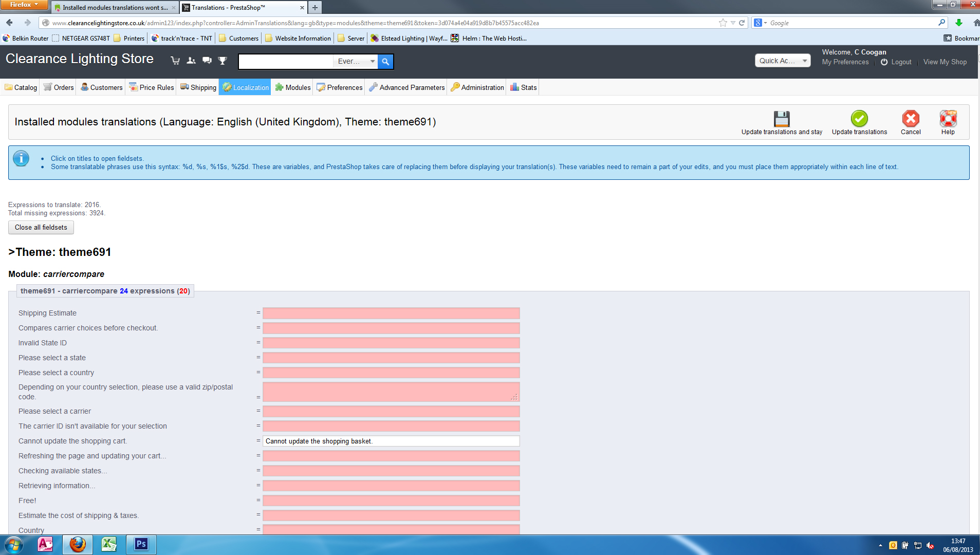Click the messages speech bubble header icon
The height and width of the screenshot is (555, 980).
click(207, 61)
